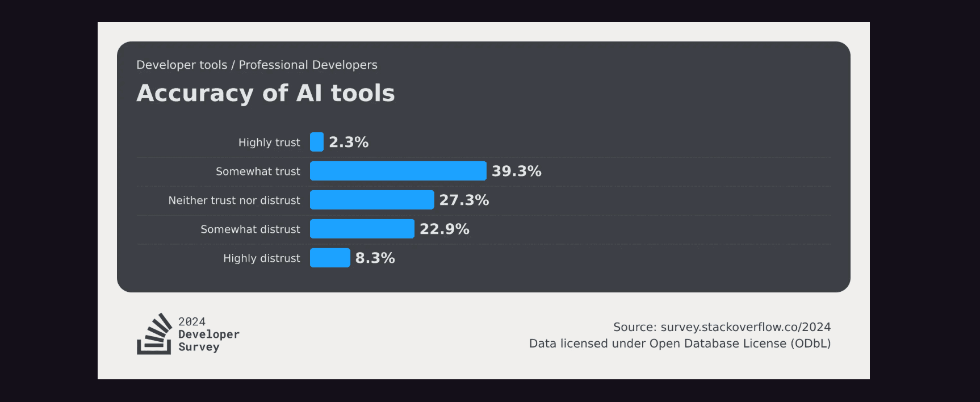The width and height of the screenshot is (980, 402).
Task: Click the "Accuracy of AI tools" heading
Action: (265, 93)
